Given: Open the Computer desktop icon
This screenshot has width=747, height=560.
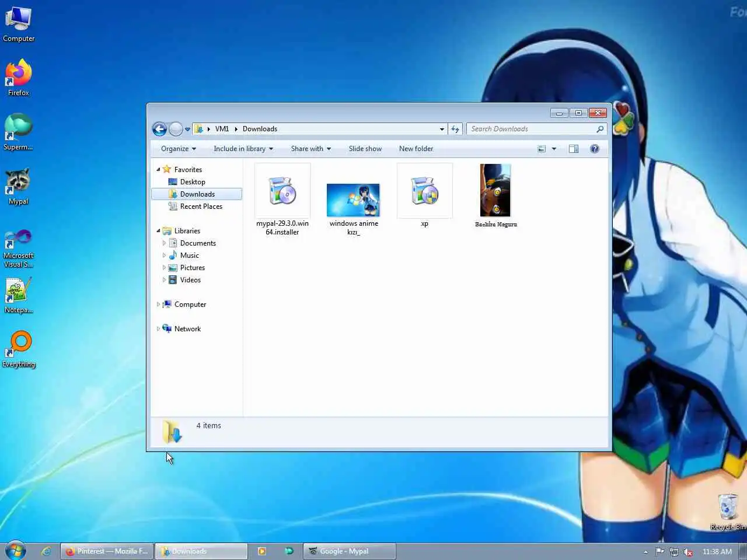Looking at the screenshot, I should click(19, 24).
